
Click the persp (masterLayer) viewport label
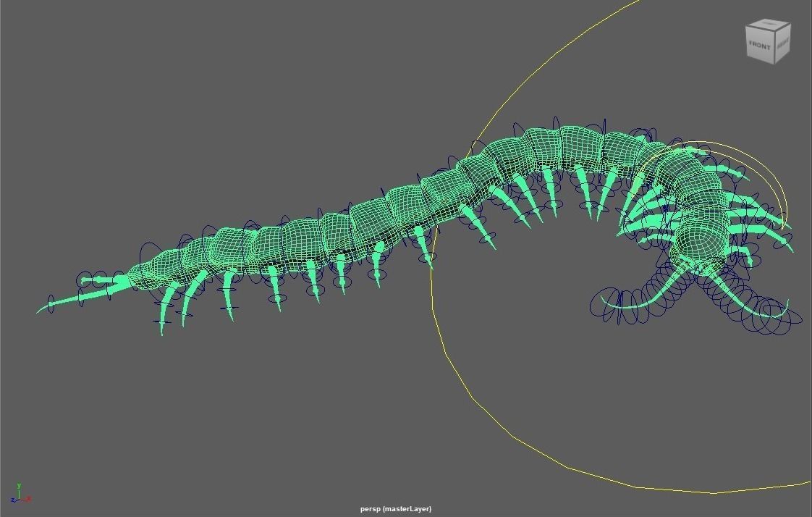pyautogui.click(x=397, y=508)
